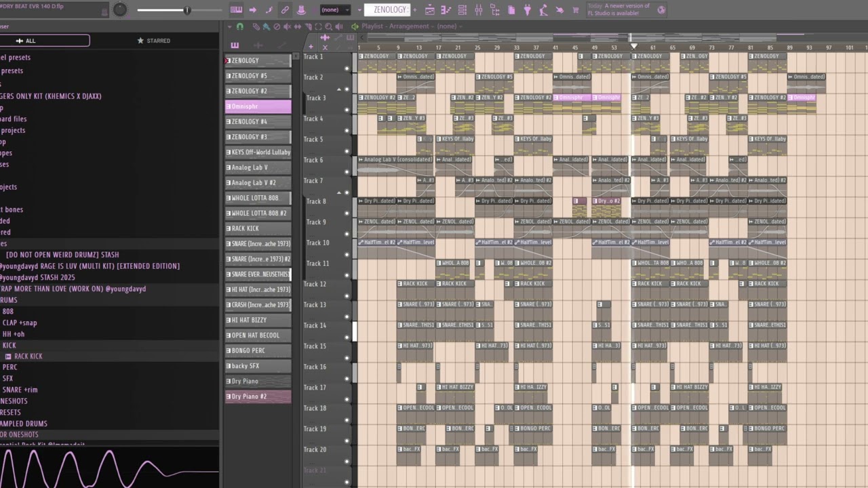Toggle the link/chain icon in top toolbar
Viewport: 868px width, 488px height.
click(285, 9)
